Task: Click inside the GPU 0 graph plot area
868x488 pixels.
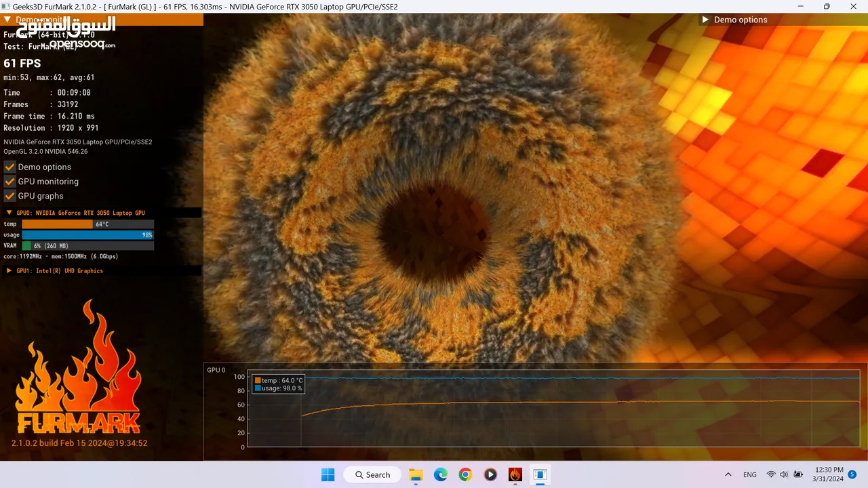Action: (x=553, y=409)
